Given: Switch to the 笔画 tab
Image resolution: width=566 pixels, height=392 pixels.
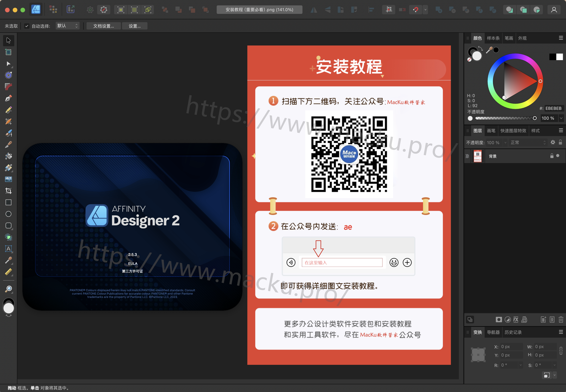Looking at the screenshot, I should (x=509, y=38).
